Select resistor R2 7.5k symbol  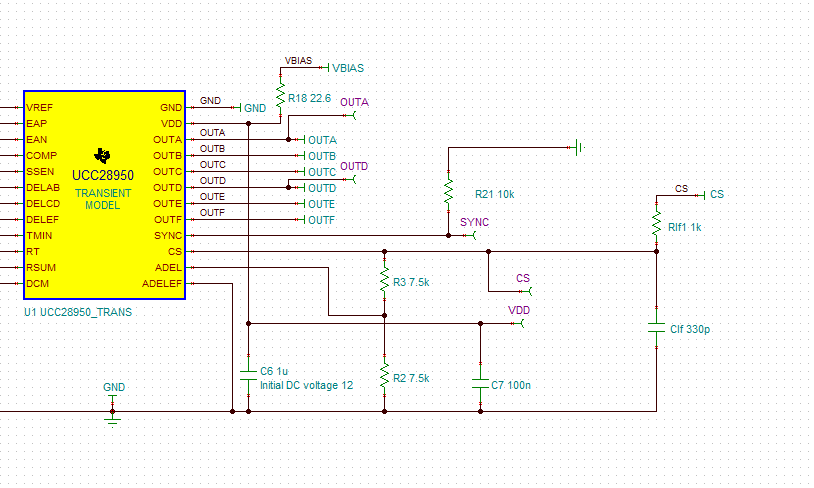pos(384,375)
